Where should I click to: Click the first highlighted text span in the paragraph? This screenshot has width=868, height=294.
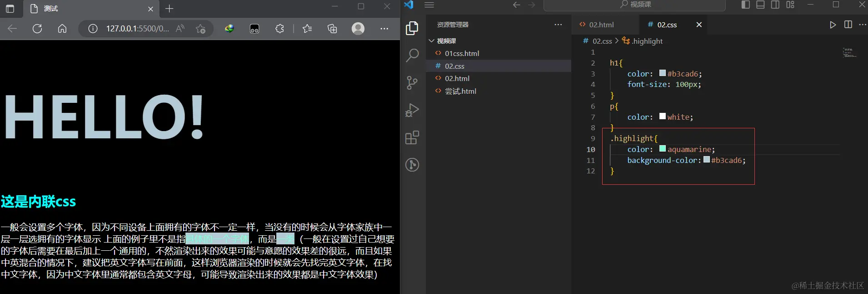(x=217, y=239)
